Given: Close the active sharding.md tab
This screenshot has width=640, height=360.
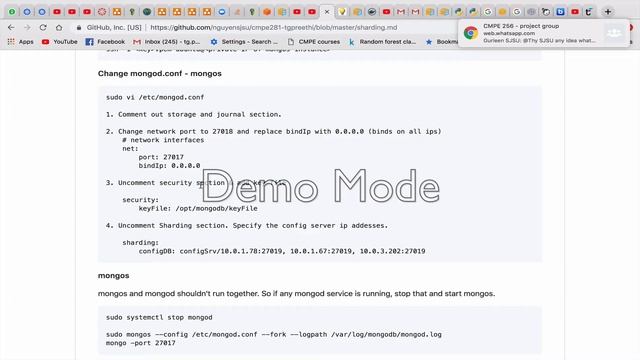Looking at the screenshot, I should [x=327, y=12].
